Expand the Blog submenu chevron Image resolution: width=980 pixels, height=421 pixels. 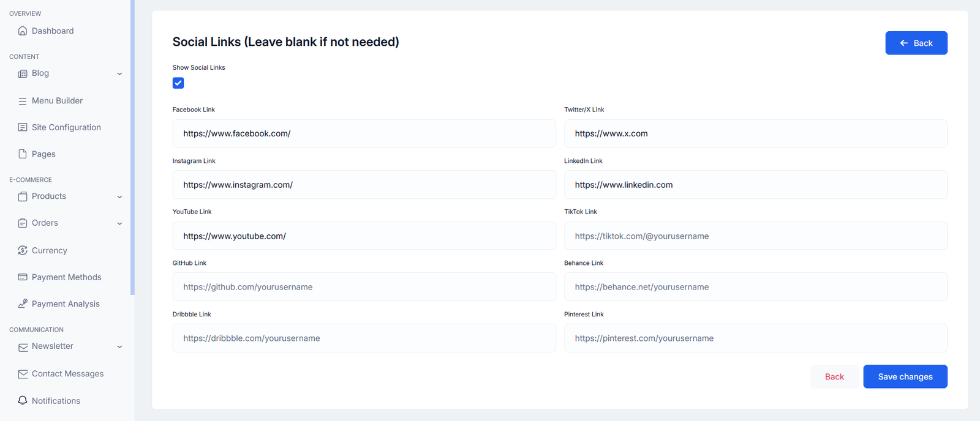pyautogui.click(x=119, y=74)
